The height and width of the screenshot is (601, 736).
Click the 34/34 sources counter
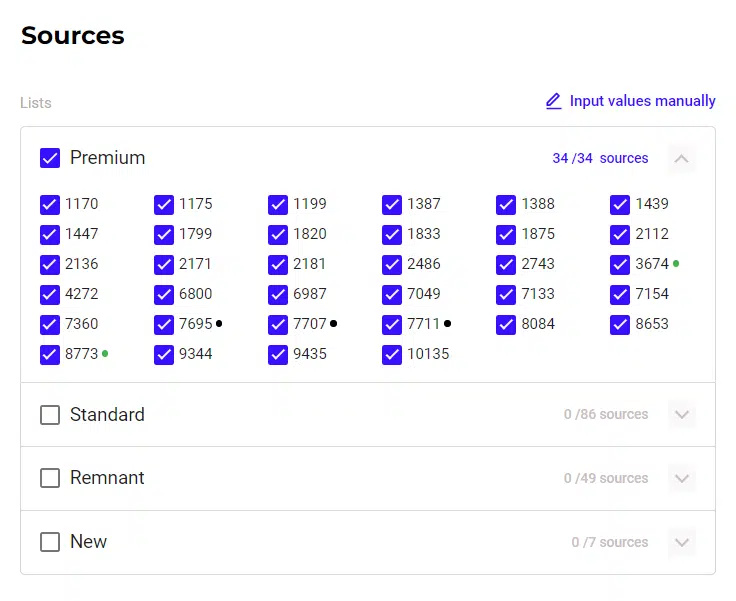tap(600, 158)
